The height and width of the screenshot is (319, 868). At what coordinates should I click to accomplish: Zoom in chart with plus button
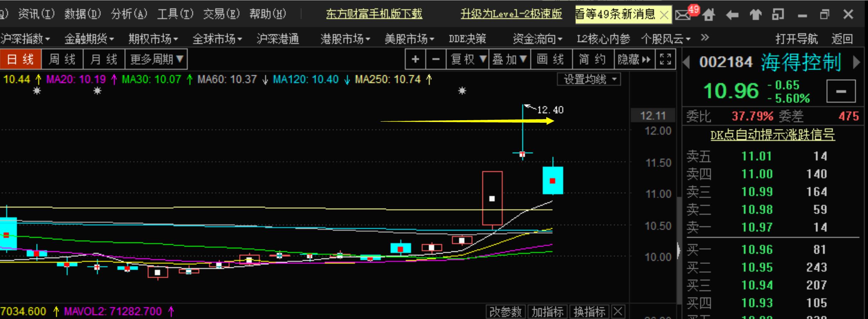pyautogui.click(x=415, y=59)
